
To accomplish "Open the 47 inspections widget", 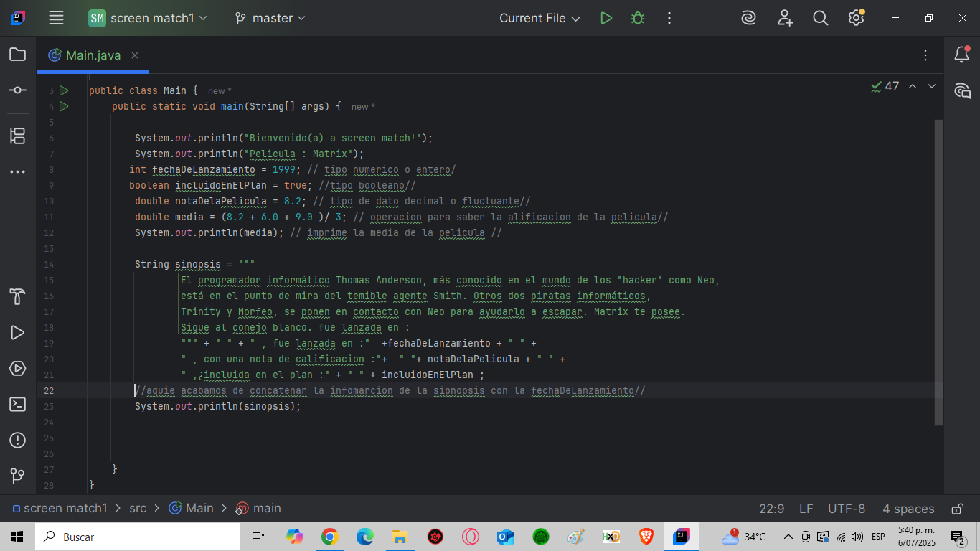I will [885, 86].
